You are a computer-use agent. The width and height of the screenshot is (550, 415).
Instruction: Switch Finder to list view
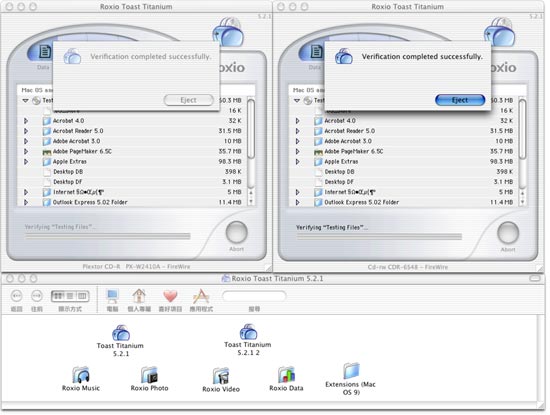pos(70,296)
